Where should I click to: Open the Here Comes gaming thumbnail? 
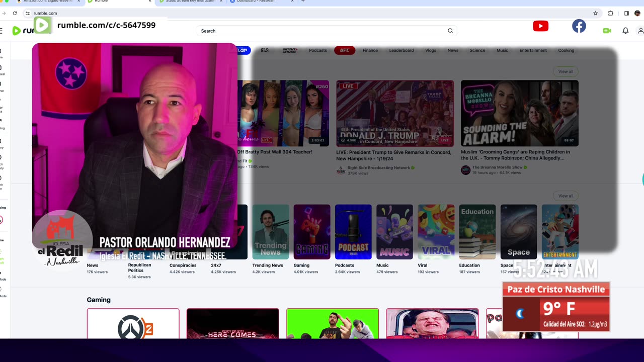tap(232, 324)
